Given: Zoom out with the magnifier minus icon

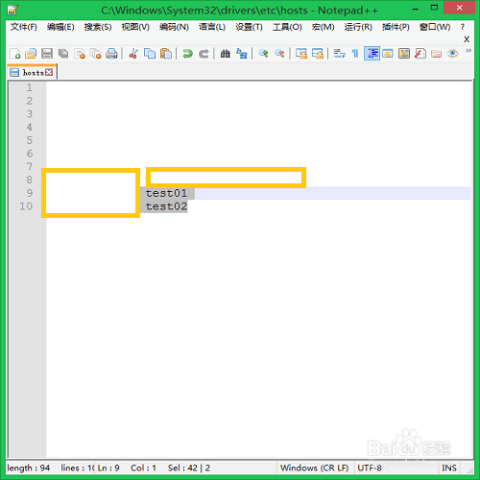Looking at the screenshot, I should click(279, 54).
